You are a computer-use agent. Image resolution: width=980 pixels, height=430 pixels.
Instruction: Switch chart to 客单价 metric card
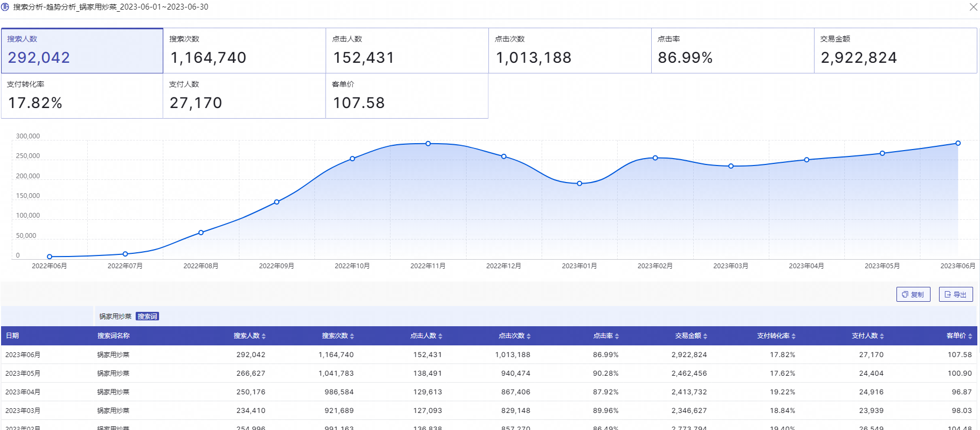tap(406, 96)
